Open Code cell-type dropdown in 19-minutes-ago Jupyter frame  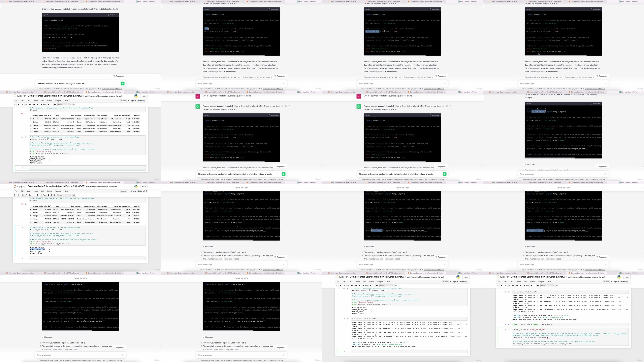(64, 105)
